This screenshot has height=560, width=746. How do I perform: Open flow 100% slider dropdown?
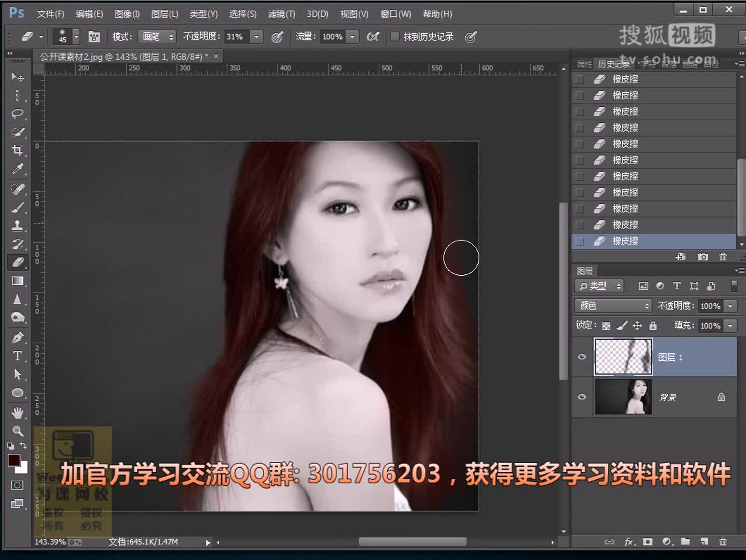353,37
